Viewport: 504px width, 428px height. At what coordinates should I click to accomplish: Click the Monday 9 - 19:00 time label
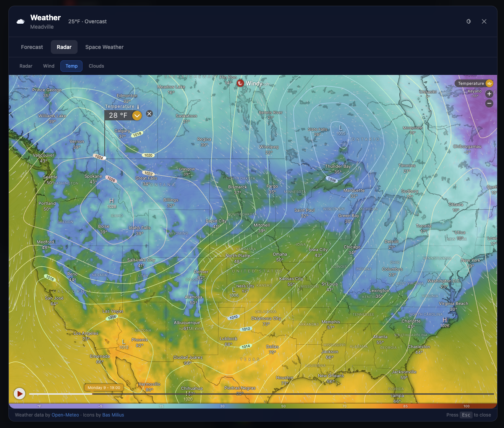pyautogui.click(x=103, y=387)
